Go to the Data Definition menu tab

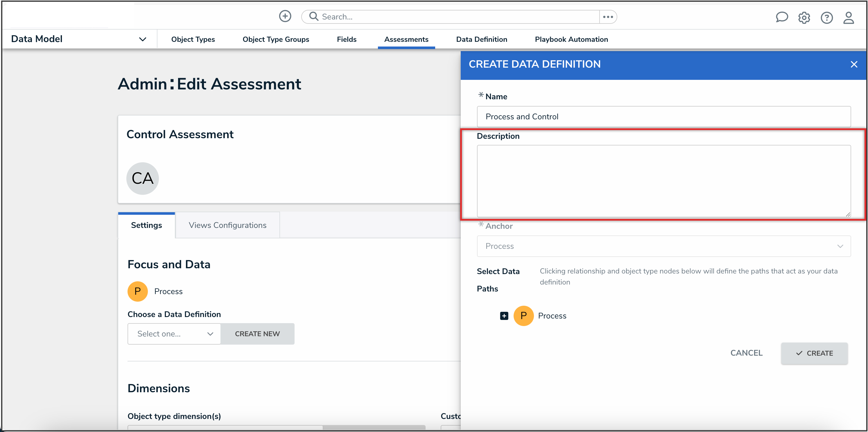pos(481,39)
